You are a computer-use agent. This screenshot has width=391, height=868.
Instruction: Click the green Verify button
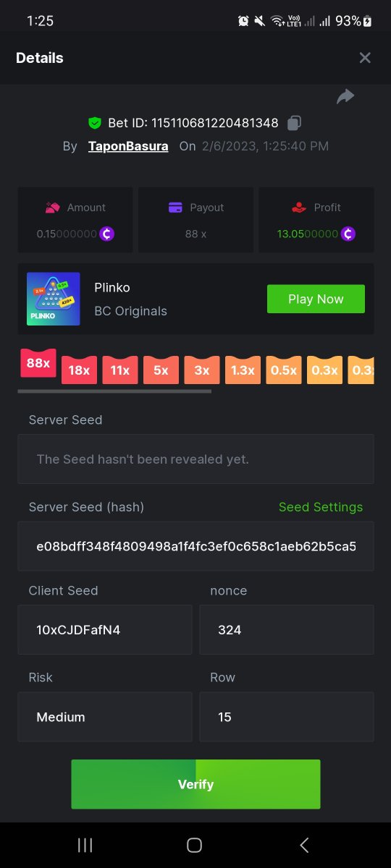(x=195, y=784)
